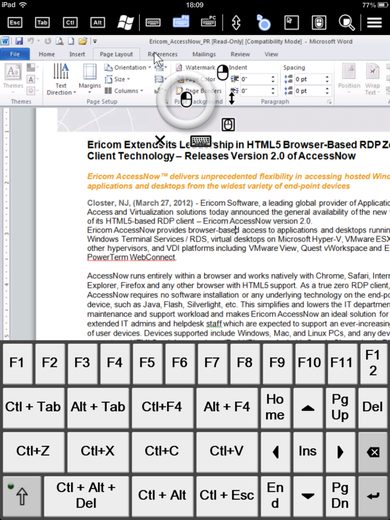Switch to the Insert ribbon tab
The height and width of the screenshot is (520, 390).
point(77,54)
